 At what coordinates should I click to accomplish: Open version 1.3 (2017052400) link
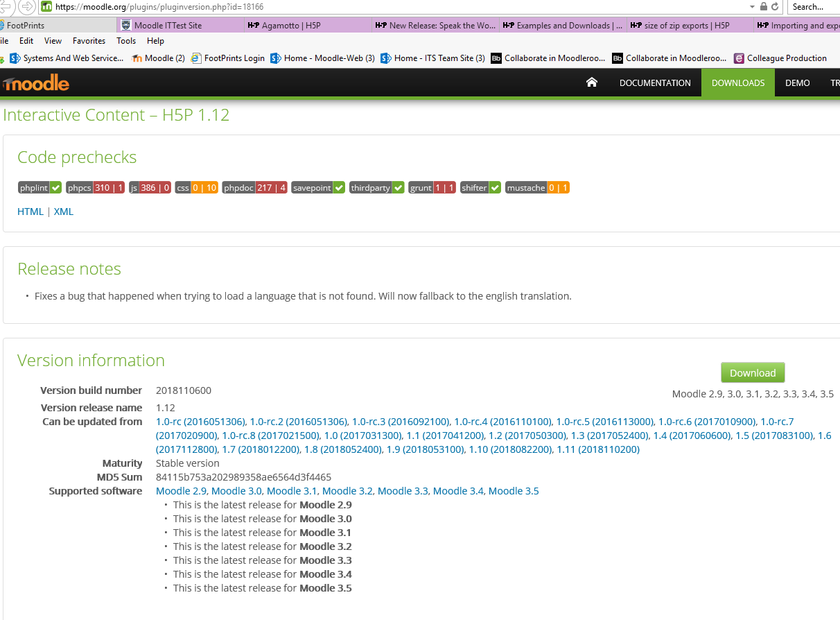tap(610, 436)
